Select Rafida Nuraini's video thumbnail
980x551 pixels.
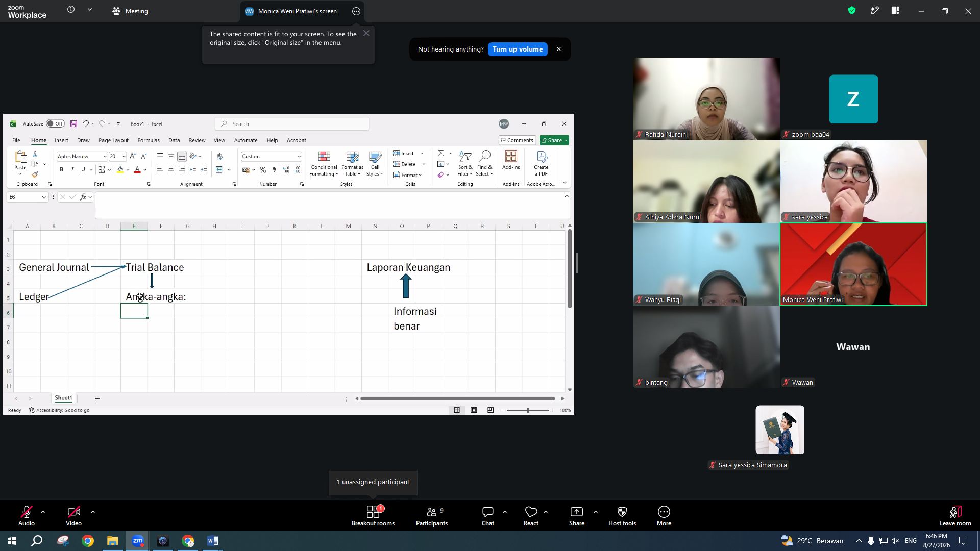point(706,98)
